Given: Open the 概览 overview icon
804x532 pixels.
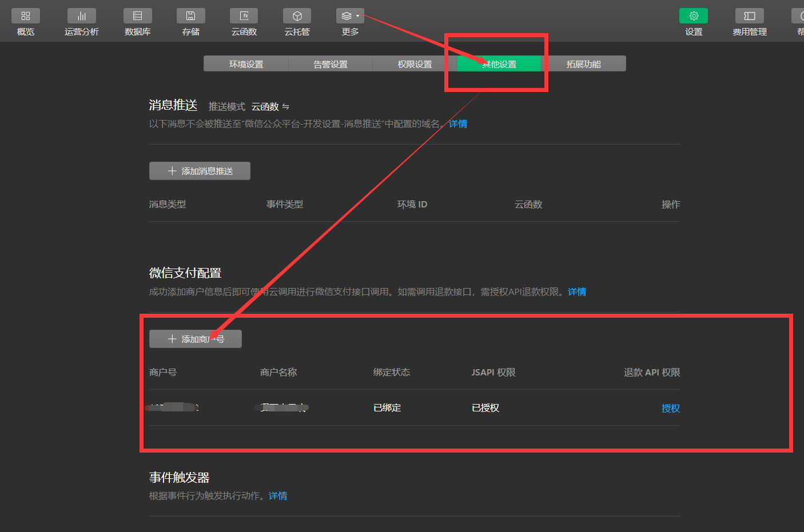Looking at the screenshot, I should (26, 16).
